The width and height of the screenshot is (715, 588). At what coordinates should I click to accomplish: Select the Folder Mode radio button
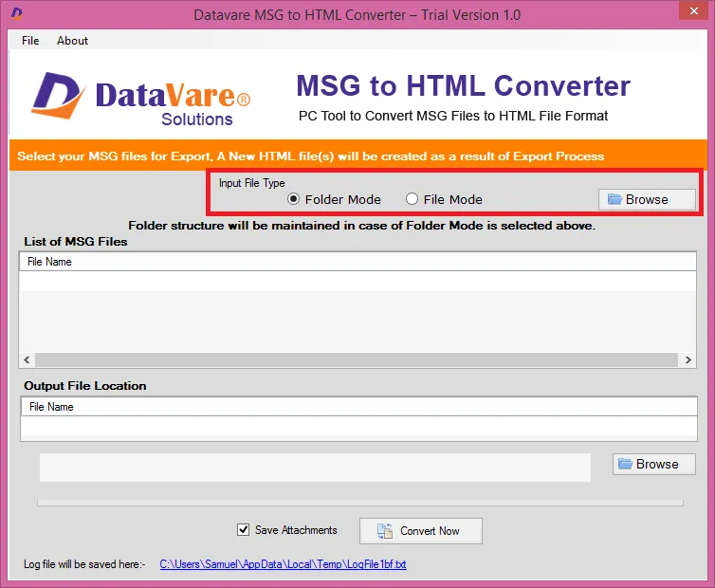coord(293,199)
